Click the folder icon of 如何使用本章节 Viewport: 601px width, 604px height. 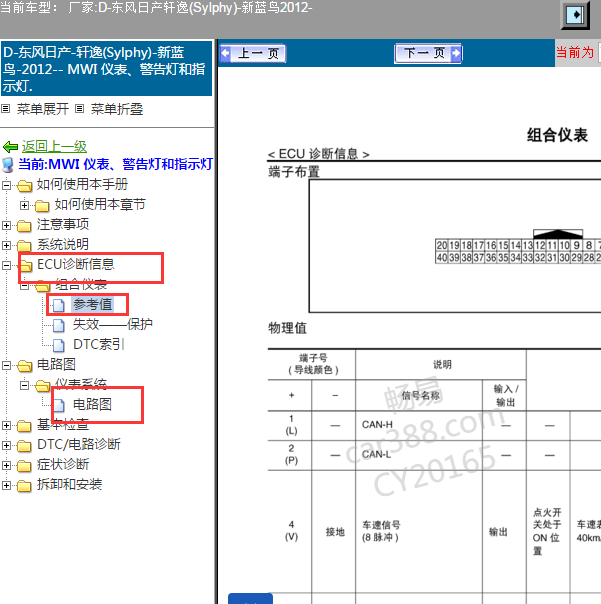[x=42, y=206]
